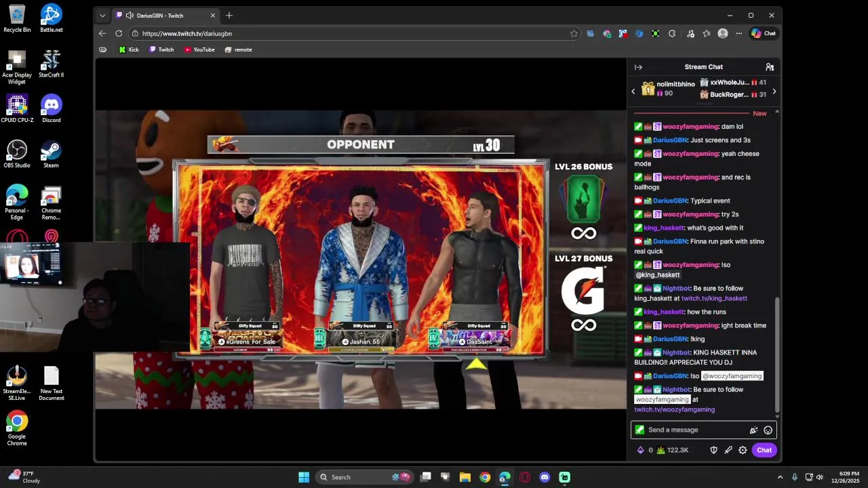This screenshot has height=488, width=868.
Task: Open the chat community users list
Action: pyautogui.click(x=770, y=67)
